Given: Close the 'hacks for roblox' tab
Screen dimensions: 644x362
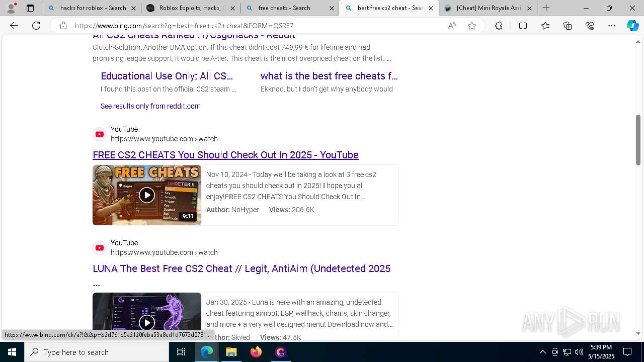Looking at the screenshot, I should coord(133,8).
